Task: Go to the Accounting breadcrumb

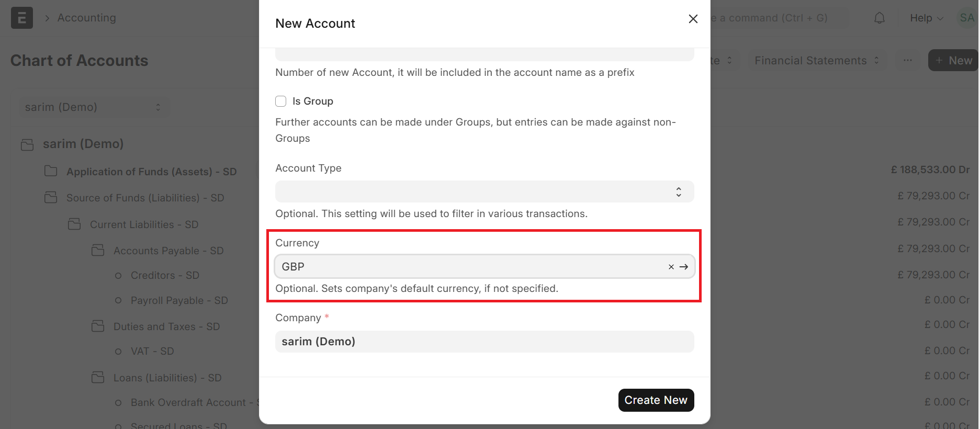Action: [87, 18]
